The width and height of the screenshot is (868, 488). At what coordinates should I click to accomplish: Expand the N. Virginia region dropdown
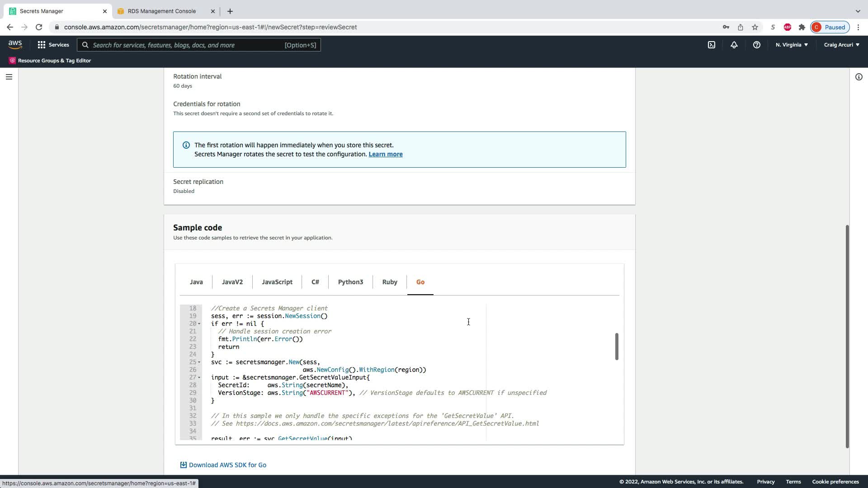tap(792, 45)
